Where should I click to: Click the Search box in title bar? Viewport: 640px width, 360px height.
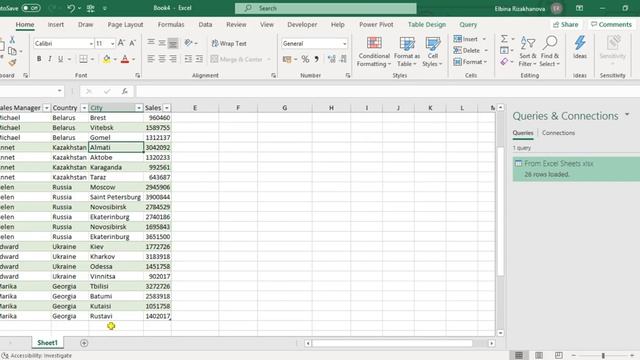click(x=325, y=8)
